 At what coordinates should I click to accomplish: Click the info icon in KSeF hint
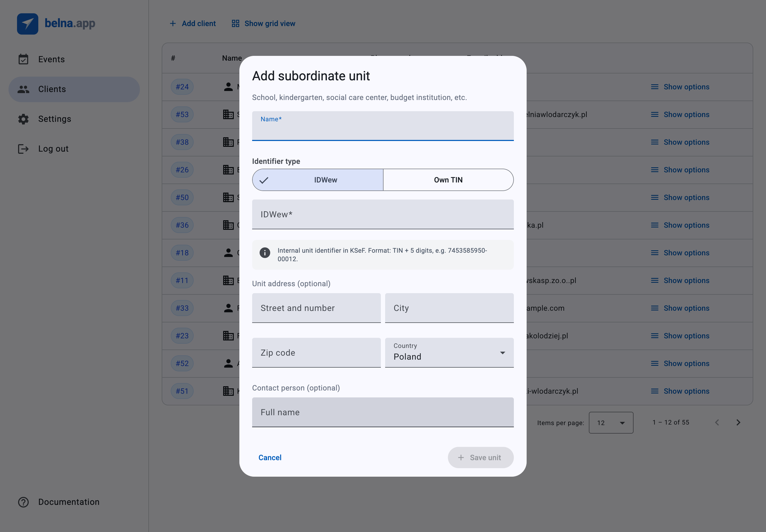(265, 253)
